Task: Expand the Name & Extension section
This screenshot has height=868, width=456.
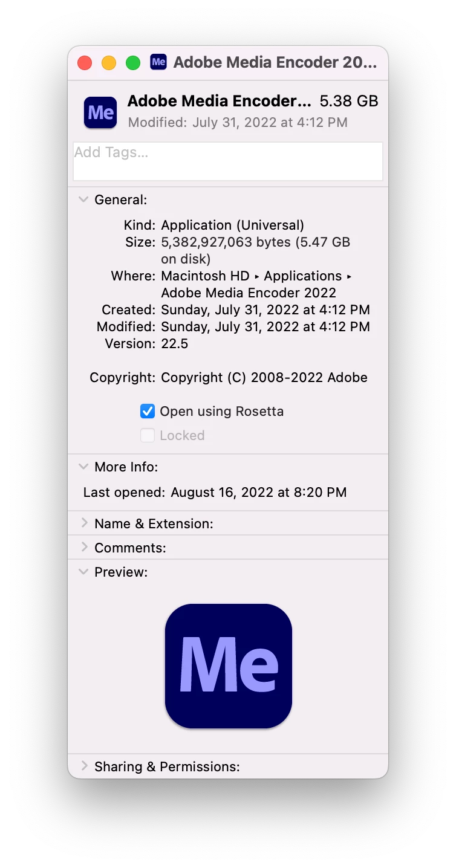Action: [x=84, y=523]
